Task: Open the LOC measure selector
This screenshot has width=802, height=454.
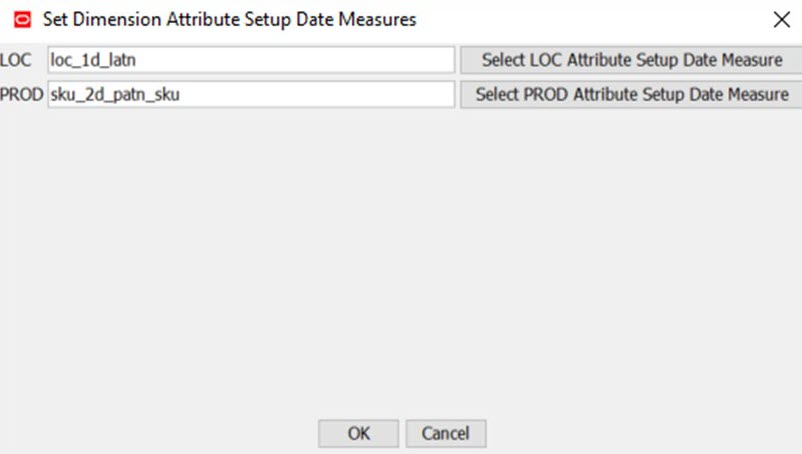Action: coord(632,60)
